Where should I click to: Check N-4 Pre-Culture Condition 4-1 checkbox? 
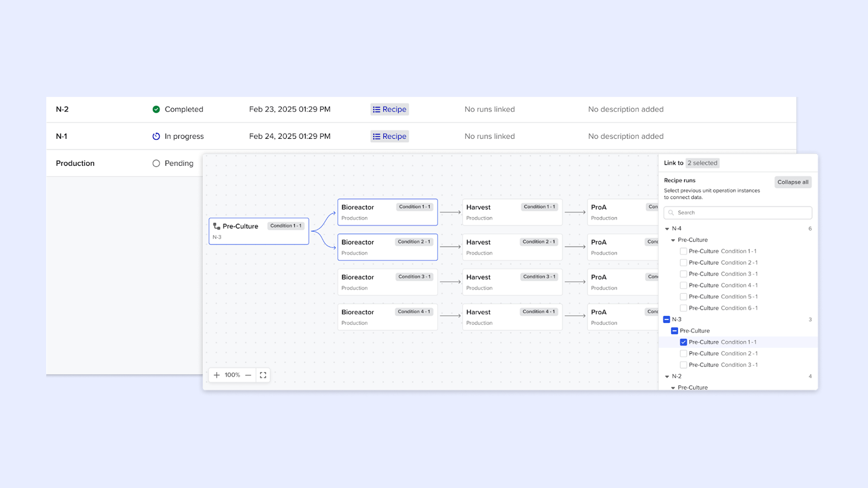[x=683, y=285]
